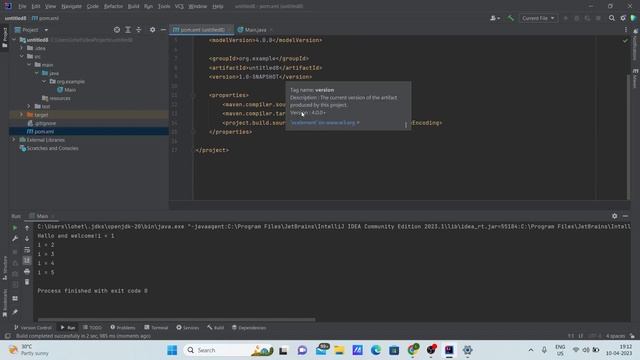Rerun Main with green play icon
Image resolution: width=640 pixels, height=360 pixels.
pos(15,228)
